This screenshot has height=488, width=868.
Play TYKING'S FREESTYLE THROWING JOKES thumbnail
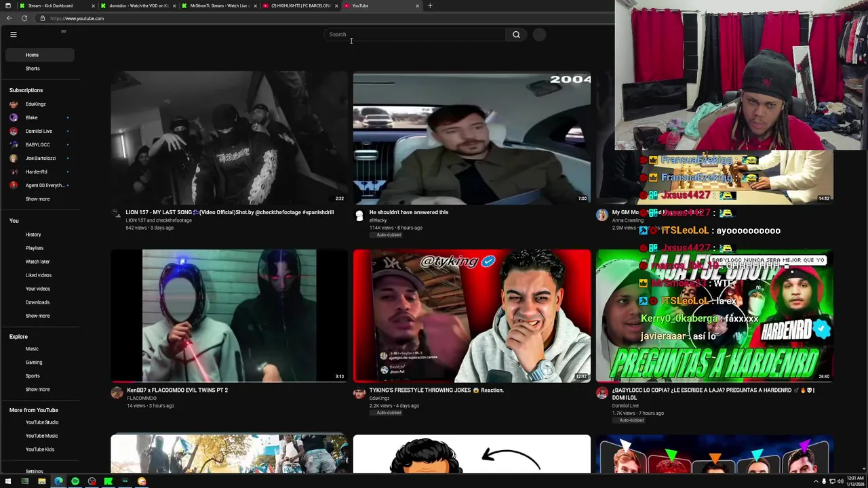coord(471,316)
